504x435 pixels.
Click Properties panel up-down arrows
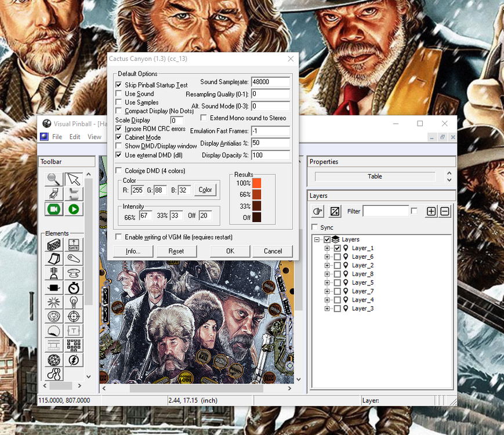(449, 176)
